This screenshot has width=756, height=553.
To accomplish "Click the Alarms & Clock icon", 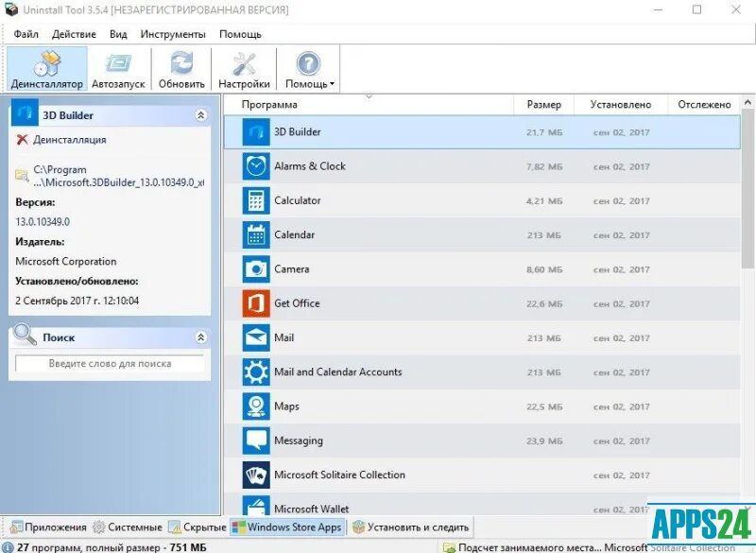I will coord(255,166).
